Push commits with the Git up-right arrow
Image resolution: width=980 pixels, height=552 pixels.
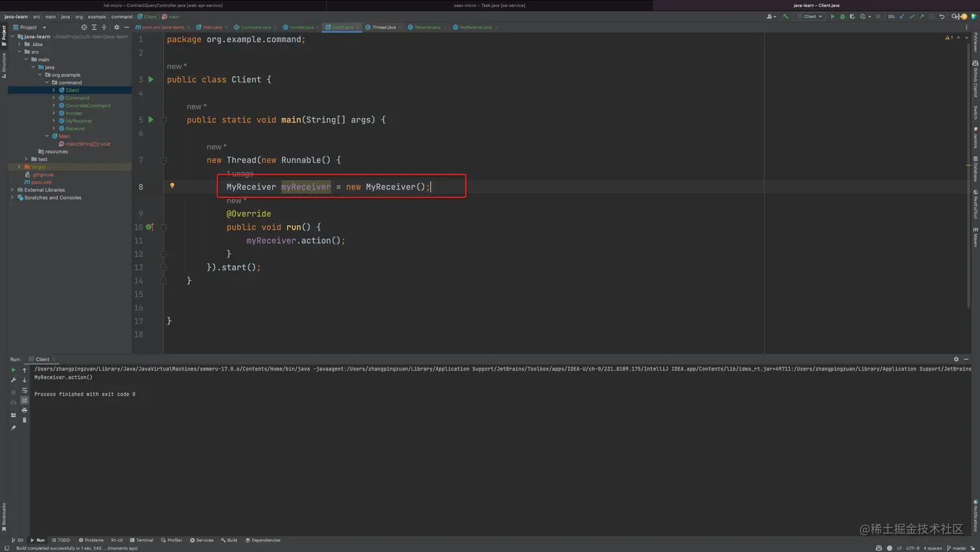pyautogui.click(x=922, y=17)
